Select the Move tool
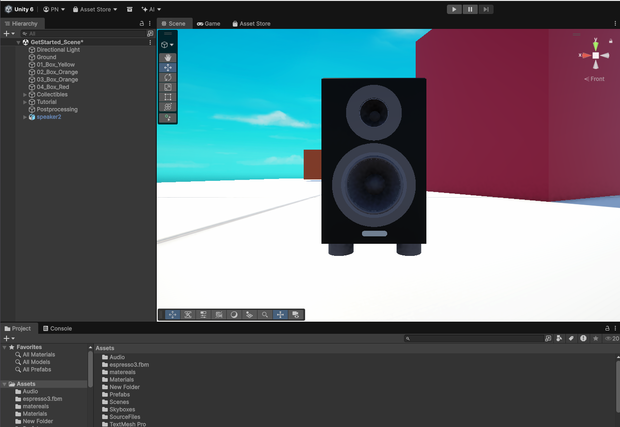This screenshot has height=427, width=620. (x=168, y=68)
